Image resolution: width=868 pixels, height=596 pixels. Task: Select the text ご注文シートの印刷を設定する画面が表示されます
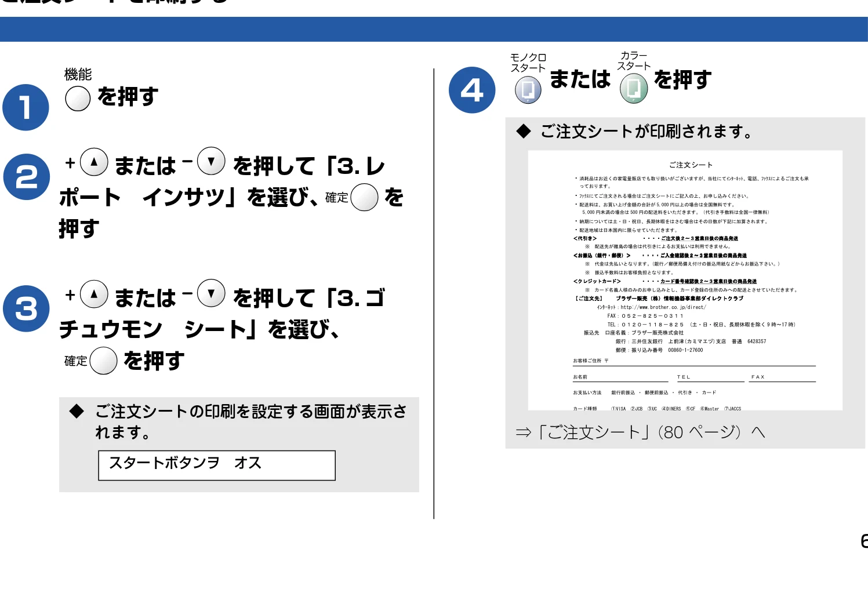pos(251,421)
